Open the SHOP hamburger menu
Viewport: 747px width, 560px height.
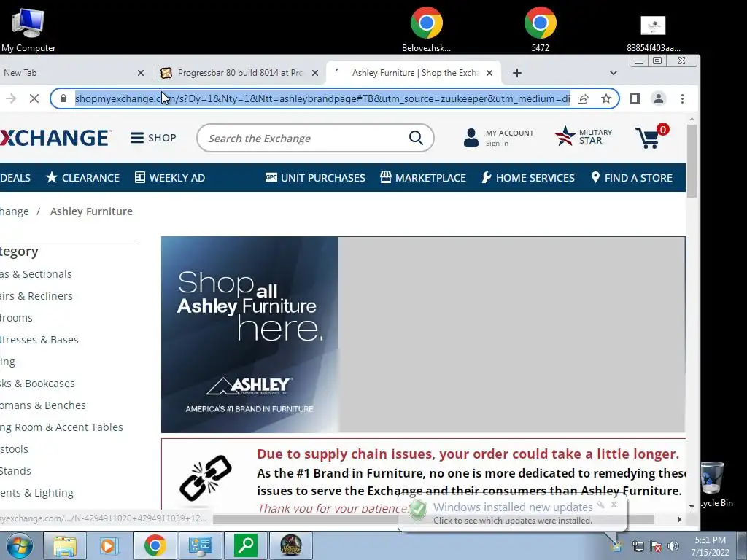(153, 138)
